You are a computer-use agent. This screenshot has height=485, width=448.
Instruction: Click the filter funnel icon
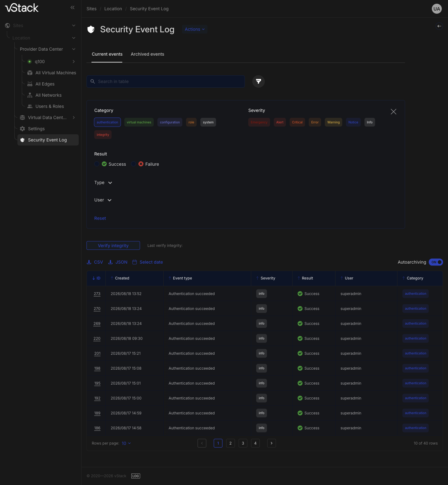pyautogui.click(x=258, y=81)
